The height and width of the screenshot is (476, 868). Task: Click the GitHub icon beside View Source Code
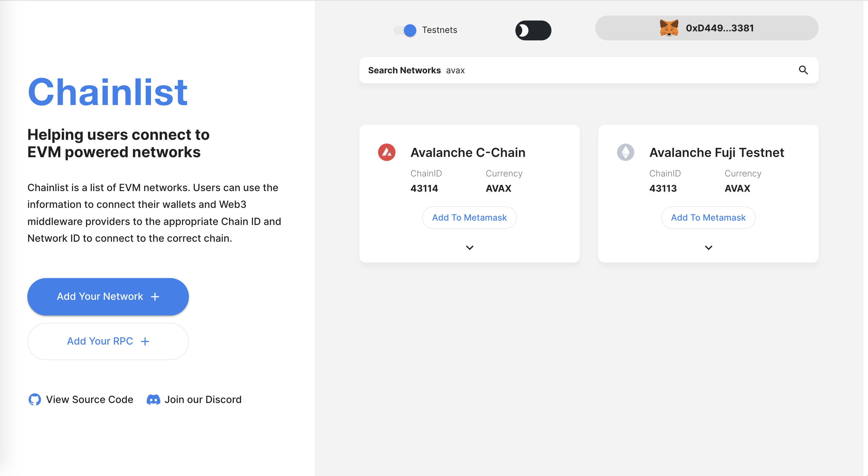click(x=35, y=400)
